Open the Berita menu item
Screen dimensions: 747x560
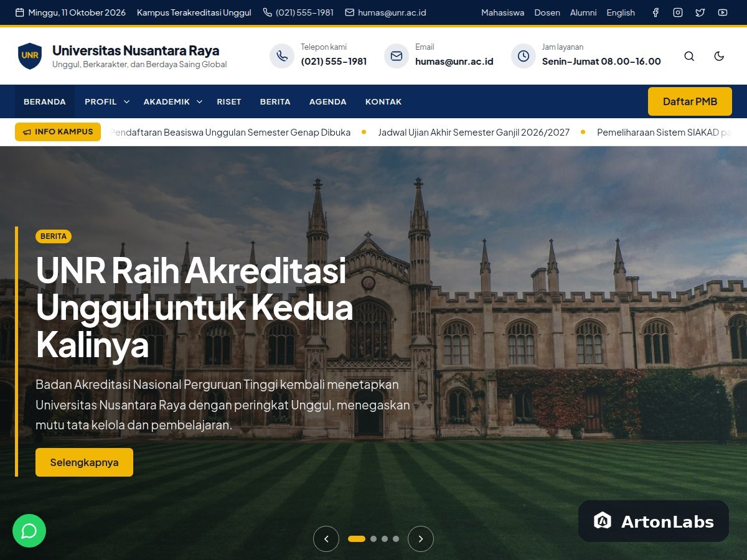click(275, 101)
